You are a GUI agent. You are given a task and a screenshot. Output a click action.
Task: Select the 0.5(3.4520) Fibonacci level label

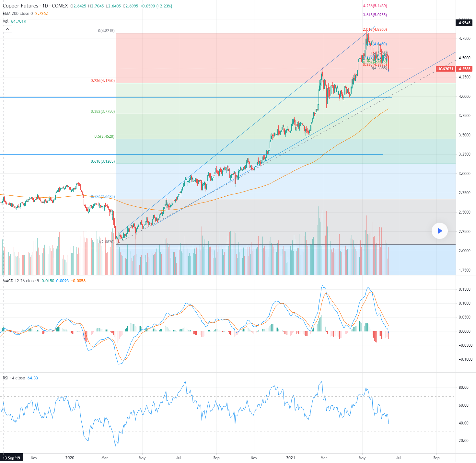pos(104,137)
